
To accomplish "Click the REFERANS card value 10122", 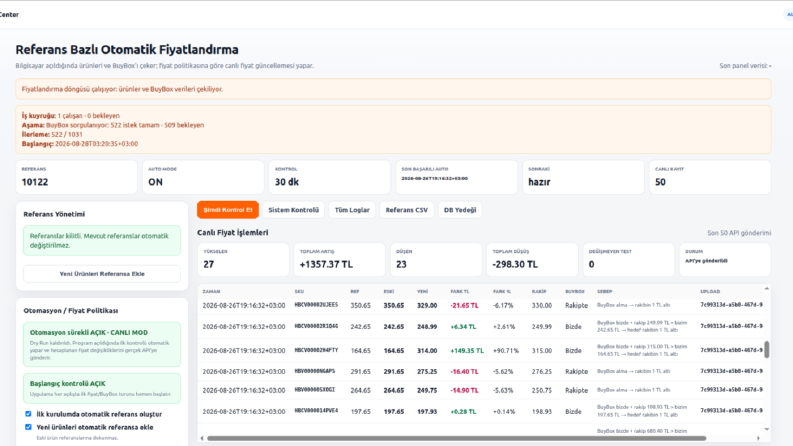I will pyautogui.click(x=35, y=182).
